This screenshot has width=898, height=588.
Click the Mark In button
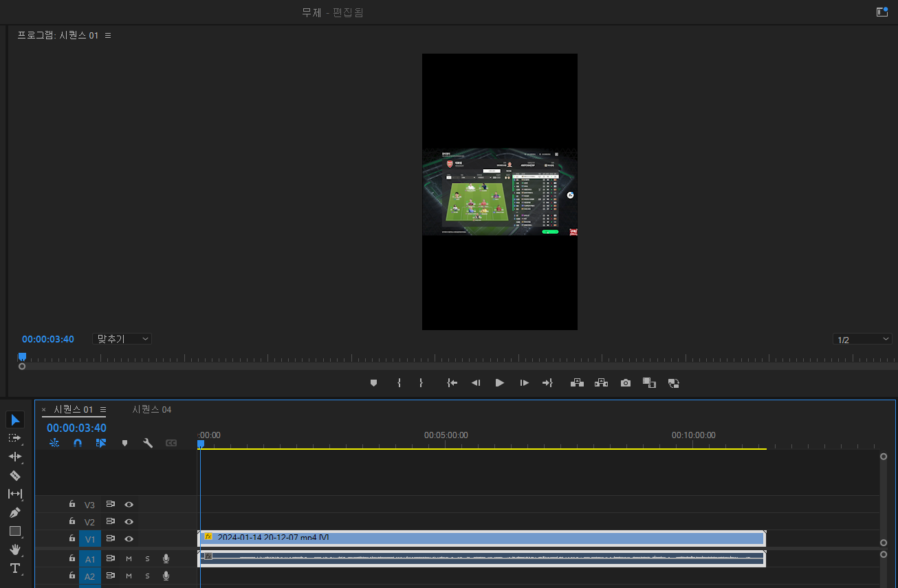coord(399,383)
